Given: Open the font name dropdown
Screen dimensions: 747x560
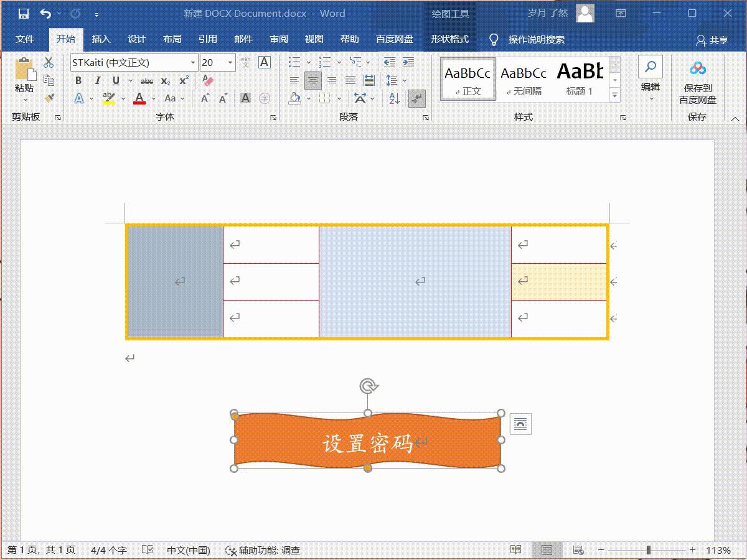Looking at the screenshot, I should (x=194, y=62).
